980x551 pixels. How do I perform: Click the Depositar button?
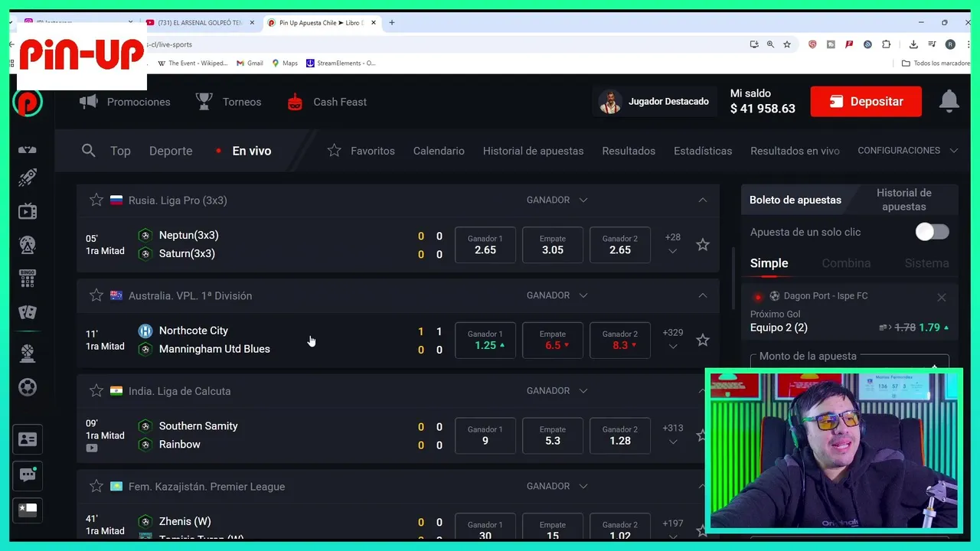(866, 101)
